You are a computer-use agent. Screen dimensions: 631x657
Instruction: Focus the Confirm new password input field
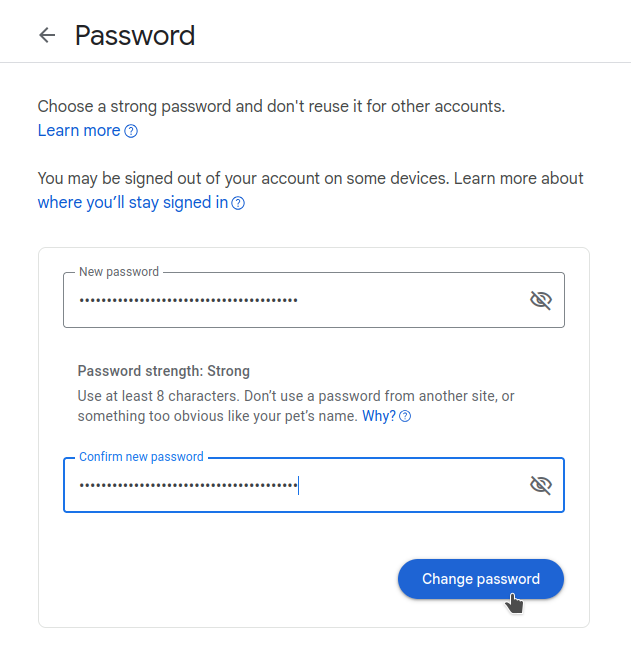tap(314, 485)
